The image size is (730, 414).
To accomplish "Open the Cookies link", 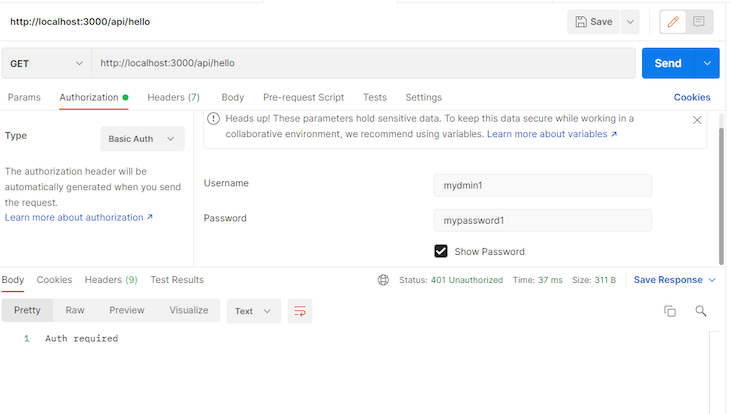I will pyautogui.click(x=692, y=97).
